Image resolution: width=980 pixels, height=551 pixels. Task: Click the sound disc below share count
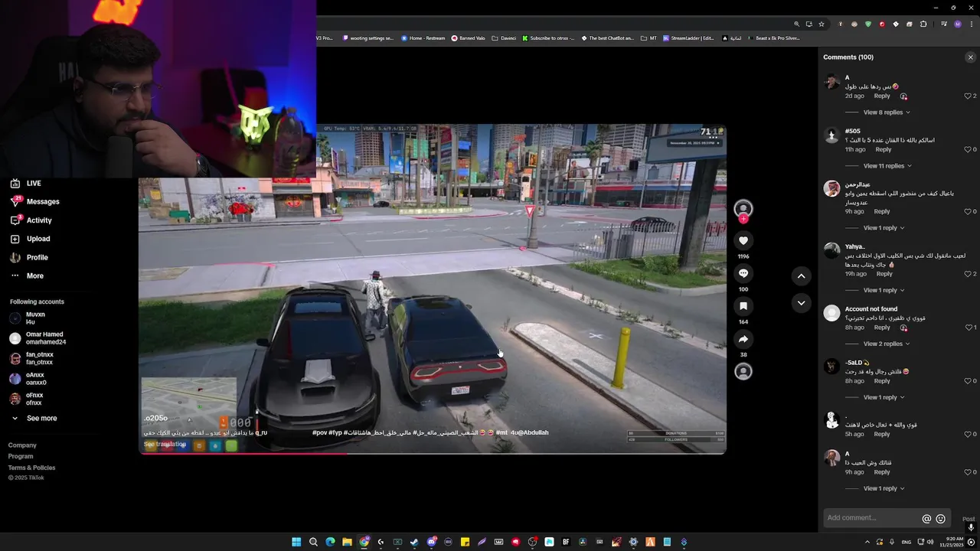click(x=743, y=371)
